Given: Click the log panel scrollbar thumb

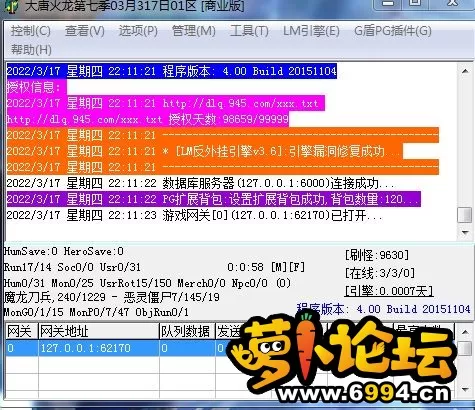Looking at the screenshot, I should pos(465,215).
